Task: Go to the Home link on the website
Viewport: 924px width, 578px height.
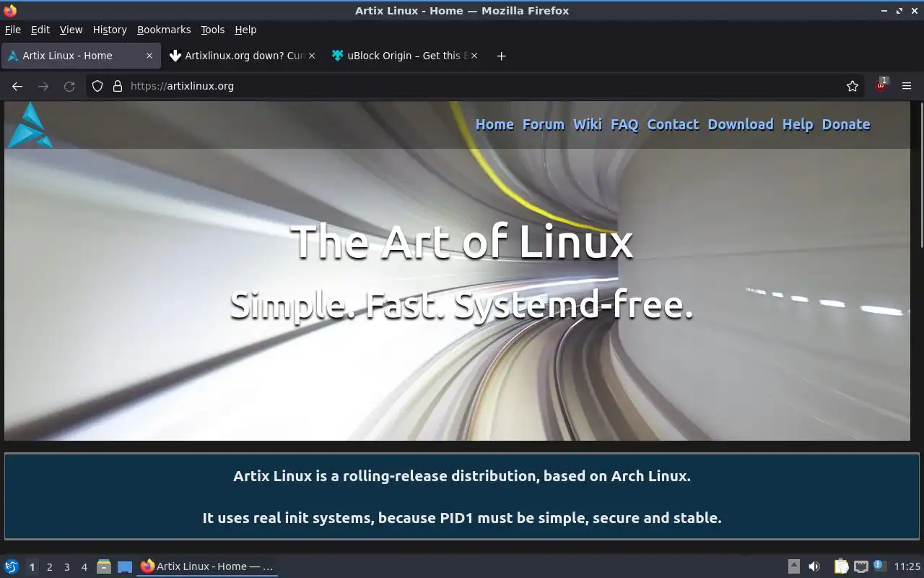Action: pyautogui.click(x=494, y=124)
